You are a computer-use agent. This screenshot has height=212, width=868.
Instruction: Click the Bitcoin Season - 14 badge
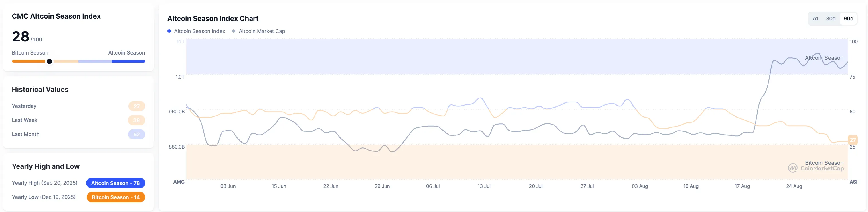(116, 197)
